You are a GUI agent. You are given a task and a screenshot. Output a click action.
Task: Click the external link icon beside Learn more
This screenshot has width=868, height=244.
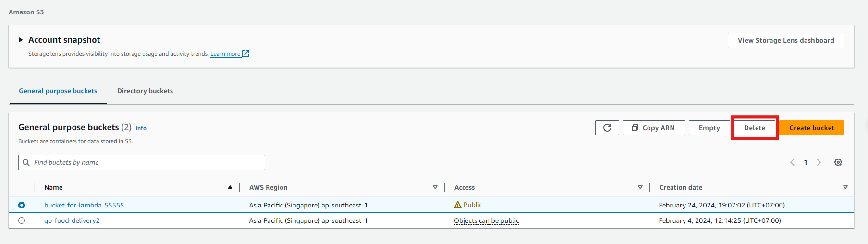pos(245,54)
